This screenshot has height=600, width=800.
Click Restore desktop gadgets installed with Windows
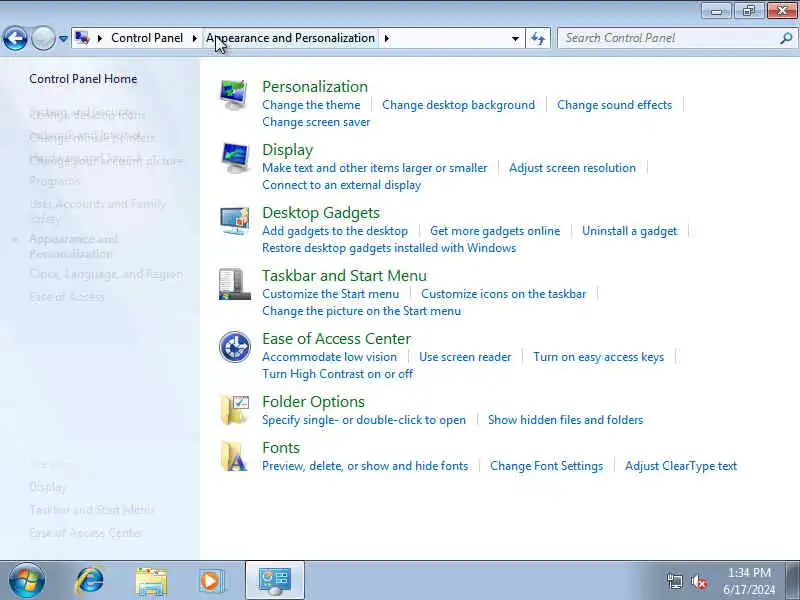pyautogui.click(x=389, y=248)
